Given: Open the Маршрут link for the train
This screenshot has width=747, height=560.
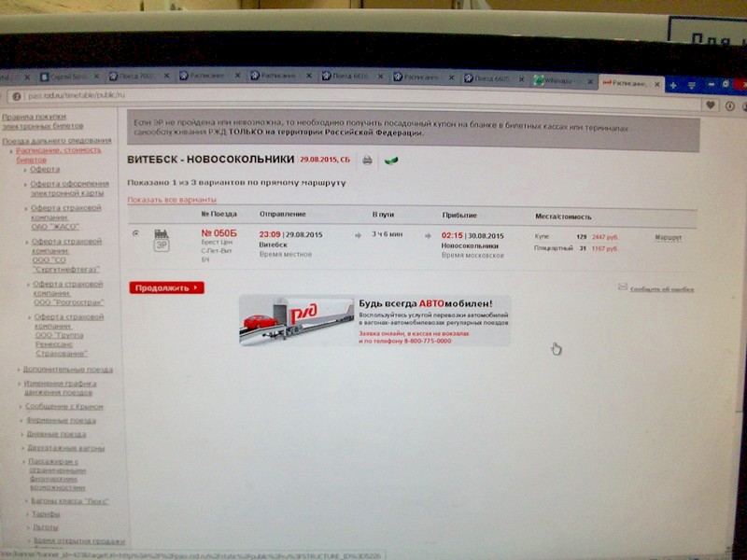Looking at the screenshot, I should click(x=668, y=237).
